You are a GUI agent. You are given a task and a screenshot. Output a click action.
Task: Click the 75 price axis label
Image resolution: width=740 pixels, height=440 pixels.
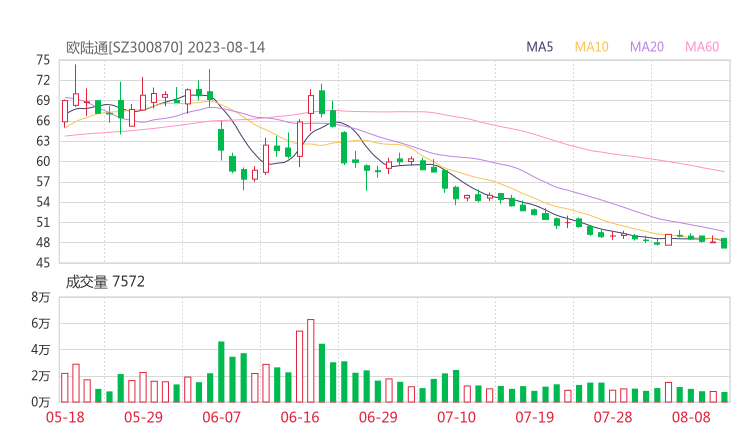(x=43, y=60)
